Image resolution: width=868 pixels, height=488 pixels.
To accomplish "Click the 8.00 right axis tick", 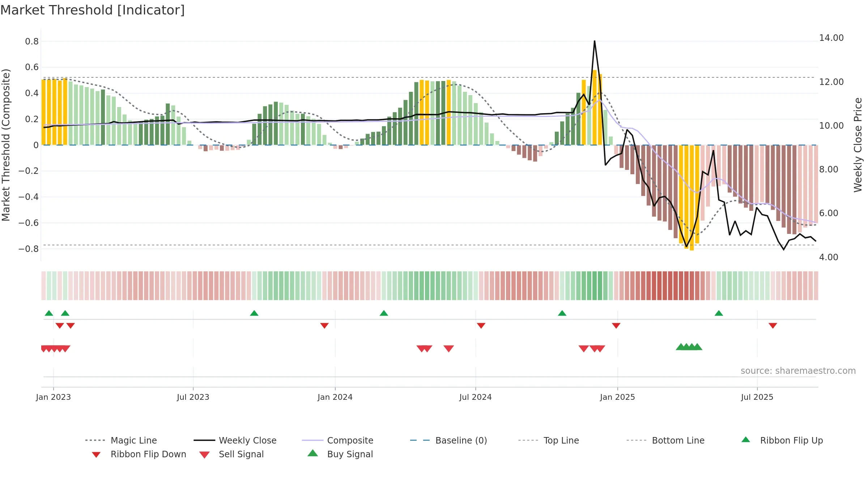I will coord(829,170).
